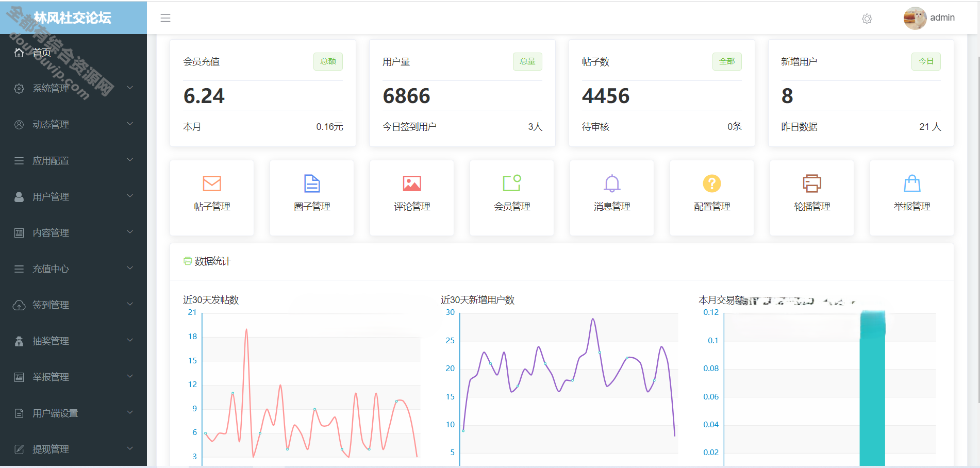Open the 轮播管理 printer icon

812,183
